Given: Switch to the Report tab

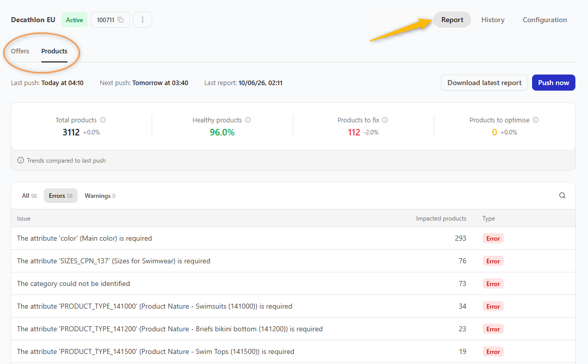Looking at the screenshot, I should [452, 20].
